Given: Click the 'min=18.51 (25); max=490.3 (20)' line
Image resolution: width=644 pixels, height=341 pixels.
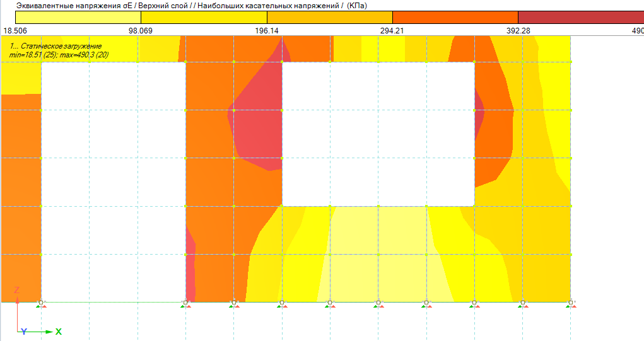Looking at the screenshot, I should coord(59,55).
